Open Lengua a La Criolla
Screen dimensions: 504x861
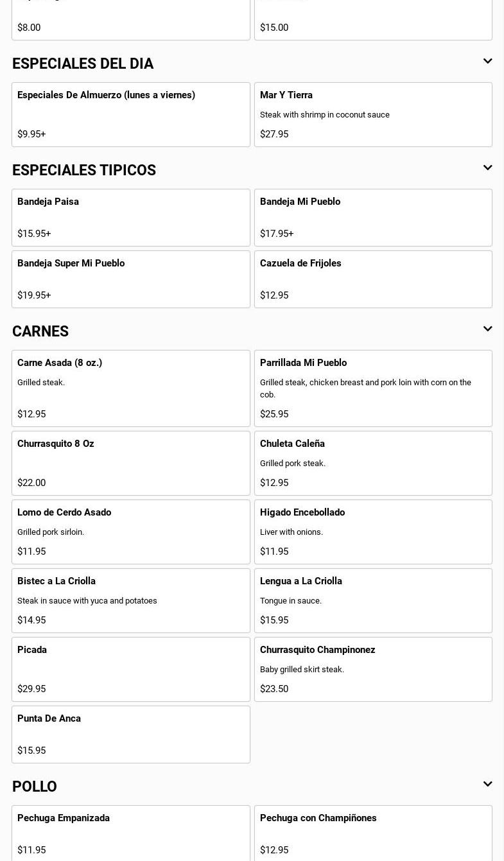[373, 600]
